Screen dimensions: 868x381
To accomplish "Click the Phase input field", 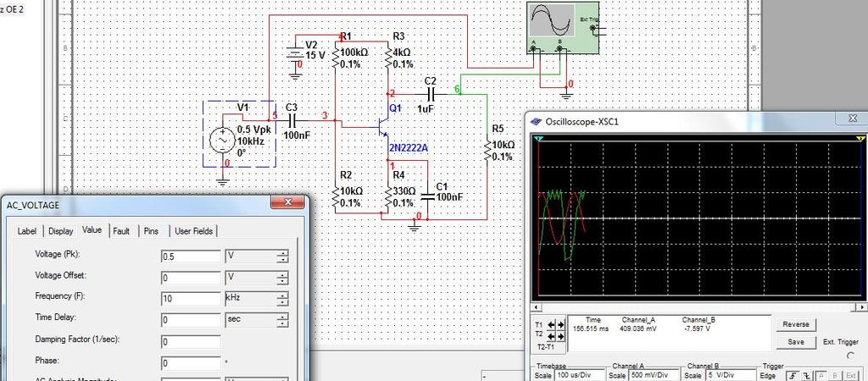I will coord(191,363).
